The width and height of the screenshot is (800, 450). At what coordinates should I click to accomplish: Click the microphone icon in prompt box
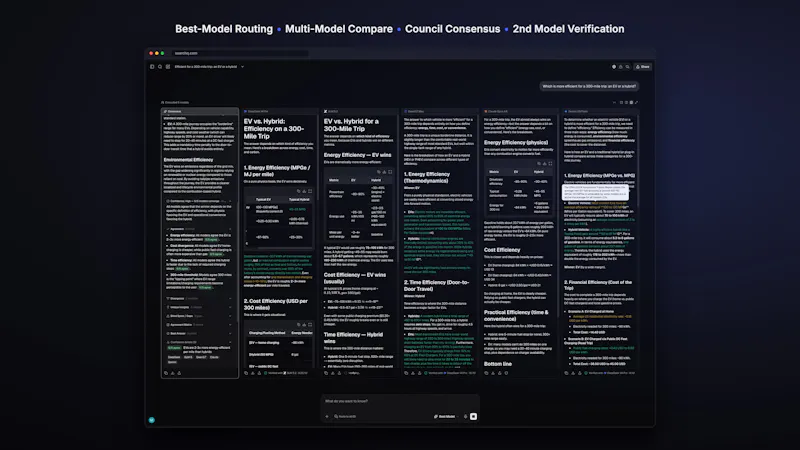tap(465, 416)
